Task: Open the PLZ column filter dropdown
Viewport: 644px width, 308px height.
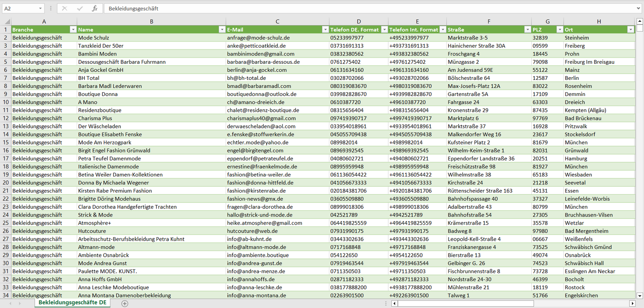Action: [560, 29]
